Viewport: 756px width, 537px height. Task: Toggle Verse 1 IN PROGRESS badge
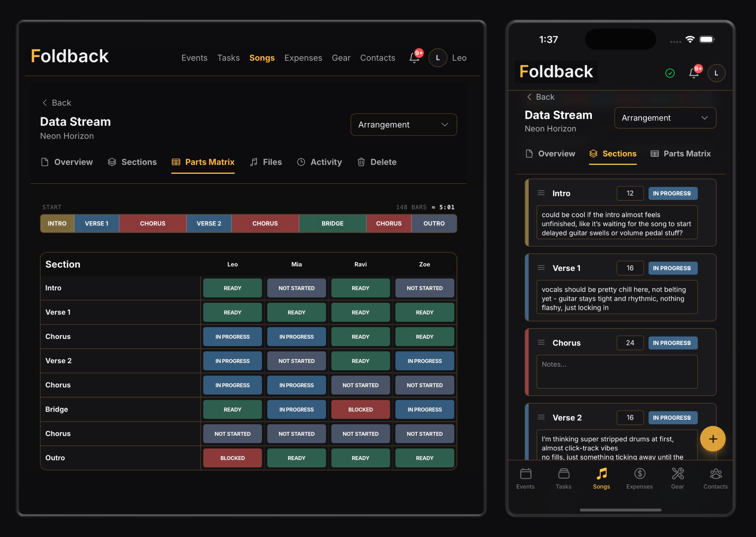(672, 268)
